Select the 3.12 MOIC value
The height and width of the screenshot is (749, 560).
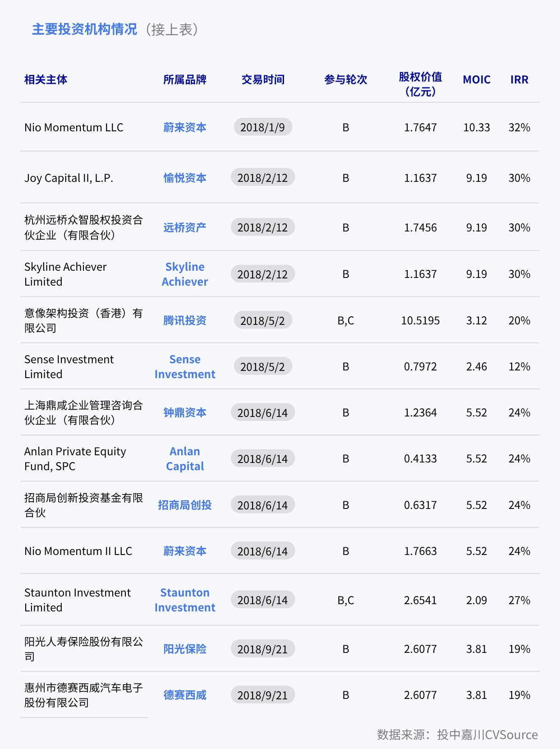point(477,320)
